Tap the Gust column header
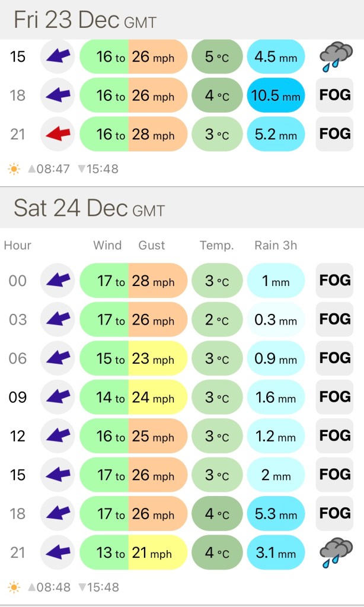The height and width of the screenshot is (607, 364). (152, 245)
